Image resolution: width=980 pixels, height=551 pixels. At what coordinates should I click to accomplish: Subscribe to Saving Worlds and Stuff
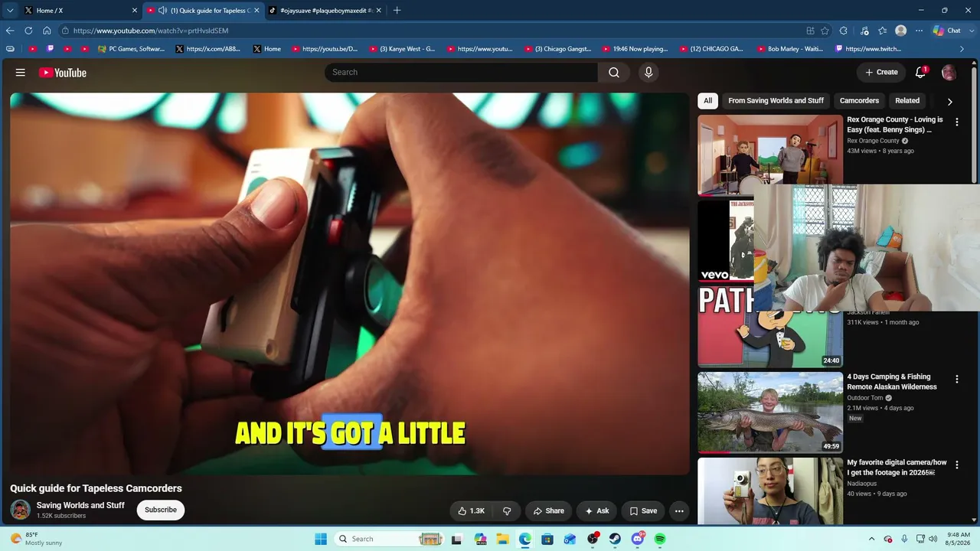click(x=161, y=510)
